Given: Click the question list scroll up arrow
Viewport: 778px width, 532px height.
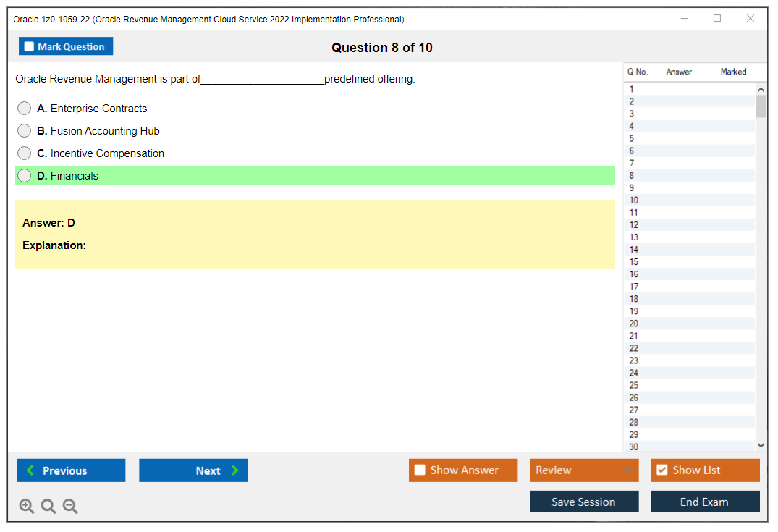Looking at the screenshot, I should click(x=761, y=89).
